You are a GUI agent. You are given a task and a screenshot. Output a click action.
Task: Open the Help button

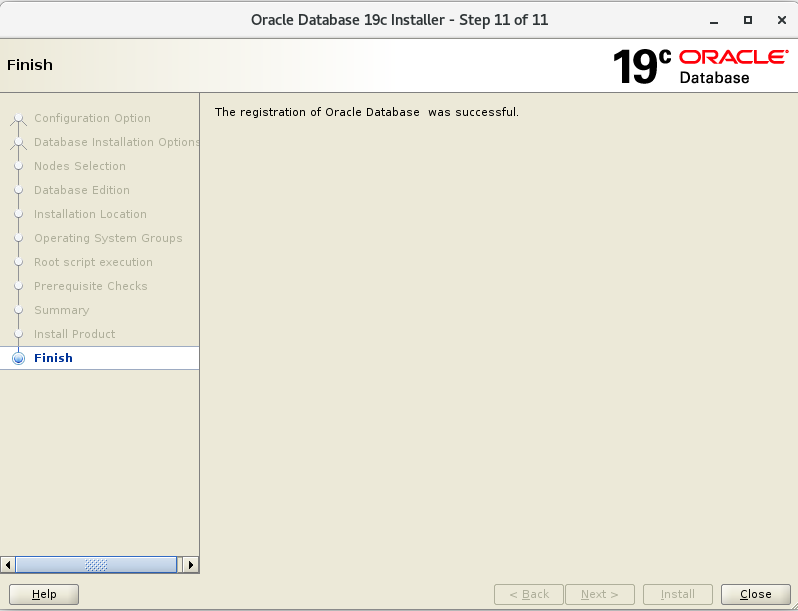click(x=44, y=594)
